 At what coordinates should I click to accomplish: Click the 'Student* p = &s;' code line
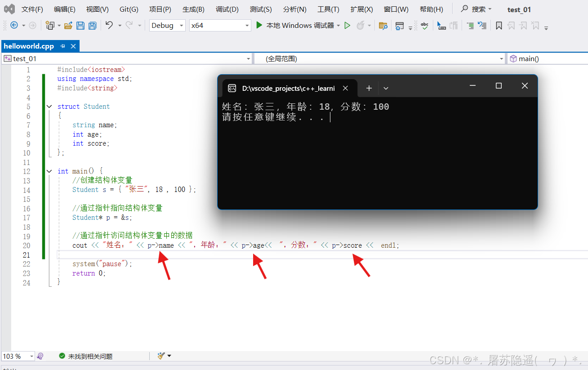(x=102, y=218)
